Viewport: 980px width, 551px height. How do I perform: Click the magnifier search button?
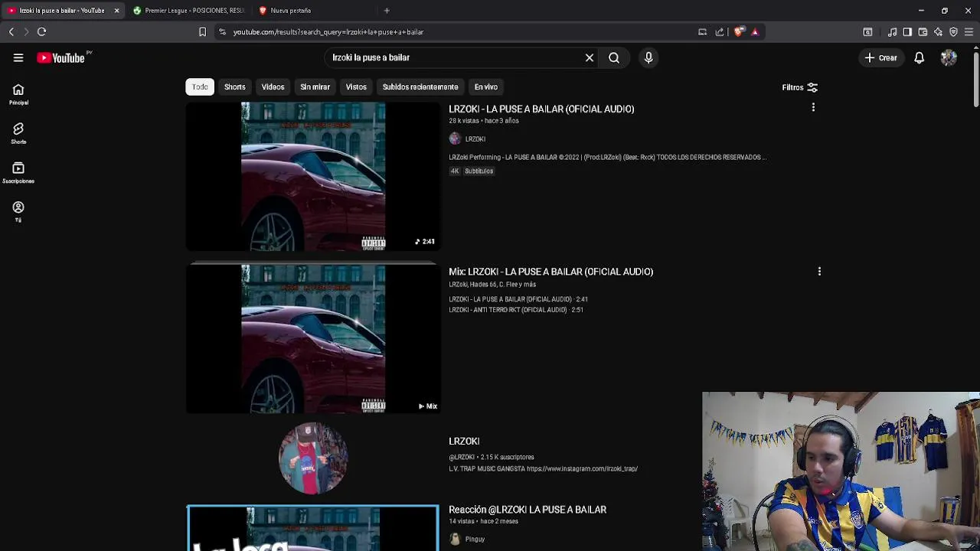click(614, 57)
